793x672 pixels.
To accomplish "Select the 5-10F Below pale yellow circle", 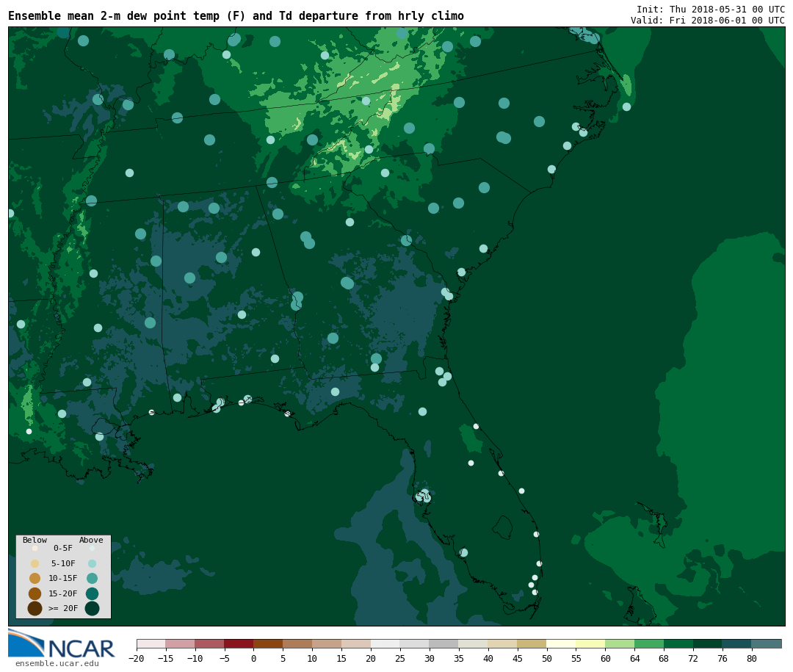I will point(35,563).
